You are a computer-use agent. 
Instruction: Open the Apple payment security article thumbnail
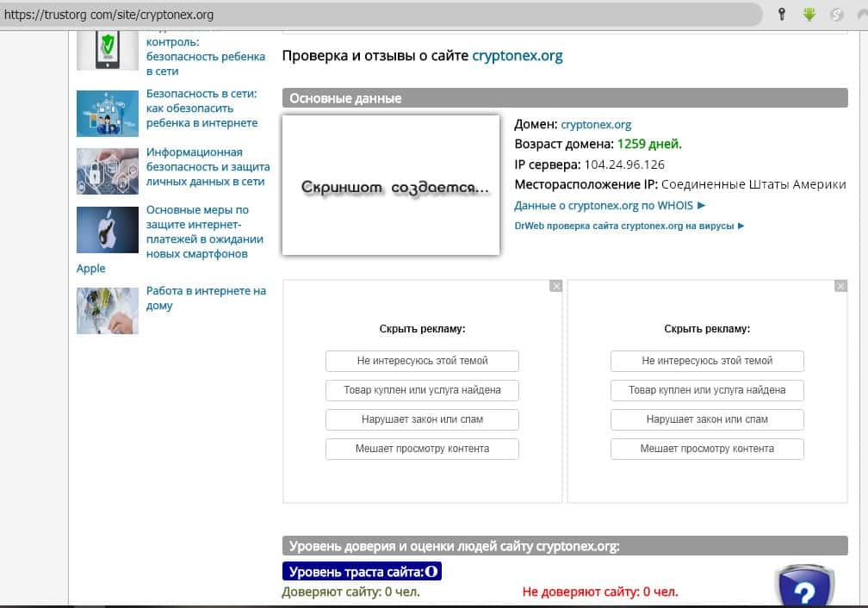tap(108, 229)
